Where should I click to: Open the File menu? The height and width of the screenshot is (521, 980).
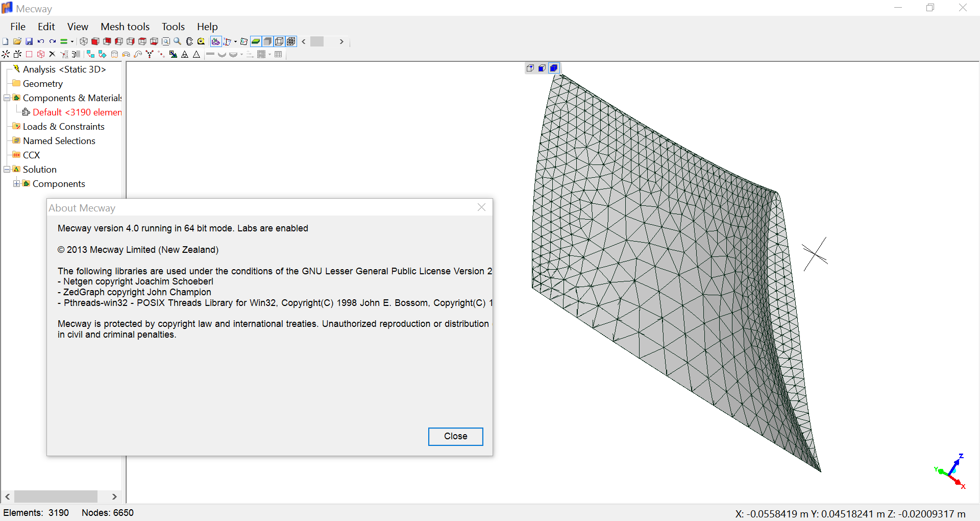[x=18, y=27]
